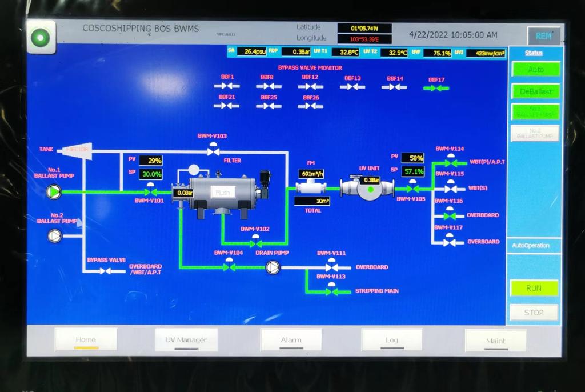Open the Maint tab
Image resolution: width=585 pixels, height=392 pixels.
[495, 341]
